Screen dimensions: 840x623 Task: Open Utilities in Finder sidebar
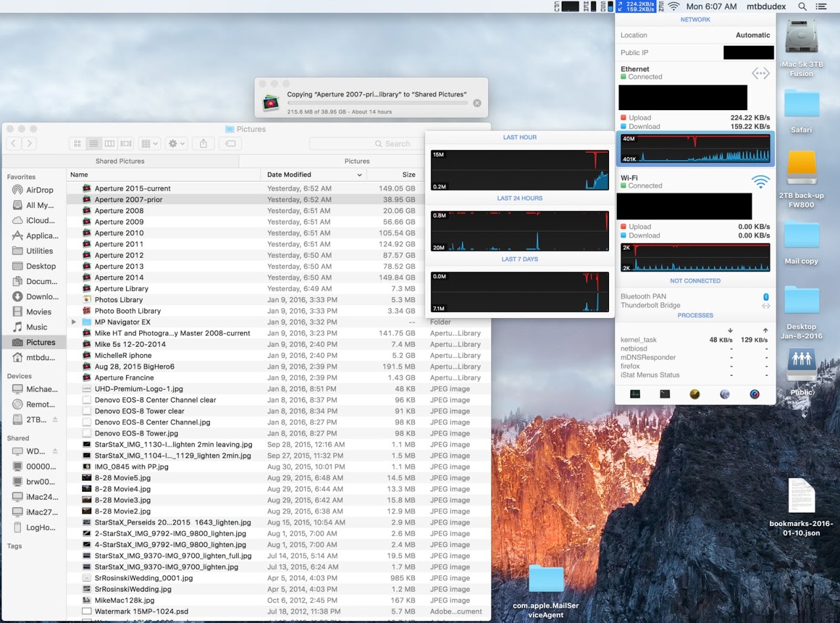pyautogui.click(x=33, y=251)
